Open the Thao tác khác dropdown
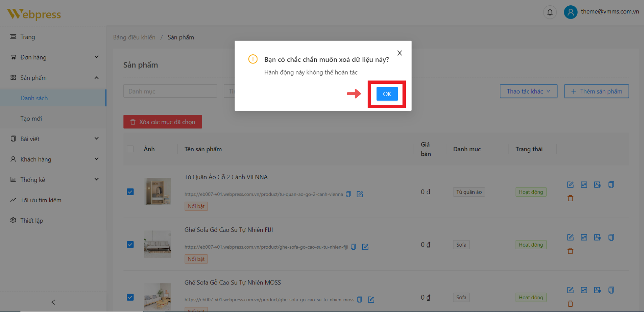 point(528,91)
